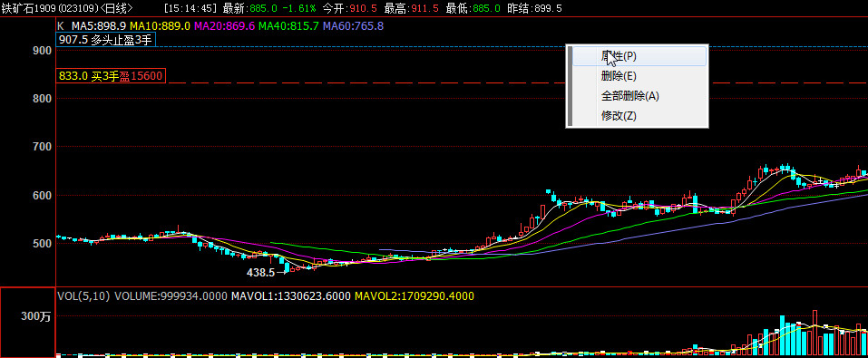Select the MA60:765.8 indicator label
This screenshot has width=868, height=358.
tap(353, 26)
